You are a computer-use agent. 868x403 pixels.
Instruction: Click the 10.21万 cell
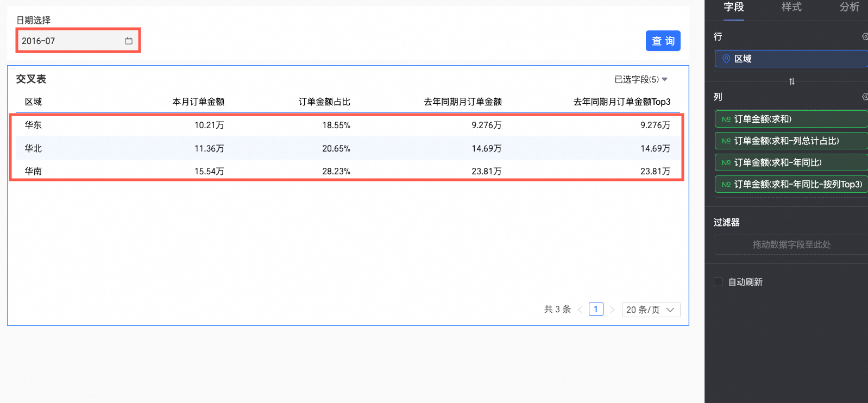209,125
